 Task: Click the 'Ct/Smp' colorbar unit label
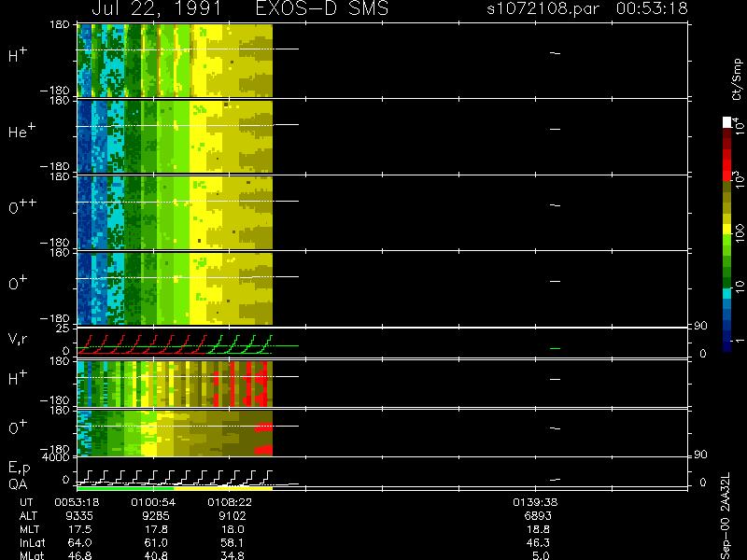click(x=737, y=79)
